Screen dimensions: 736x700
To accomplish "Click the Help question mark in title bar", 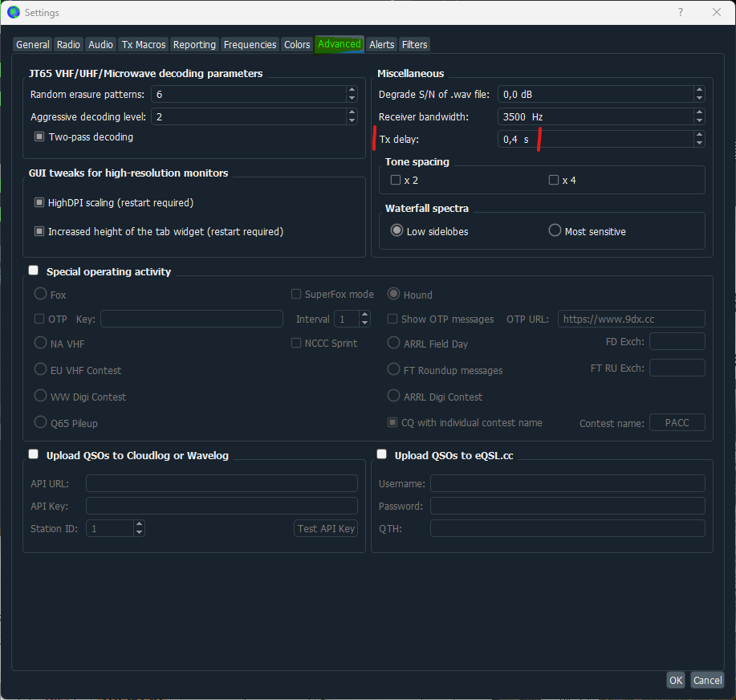I will coord(680,12).
